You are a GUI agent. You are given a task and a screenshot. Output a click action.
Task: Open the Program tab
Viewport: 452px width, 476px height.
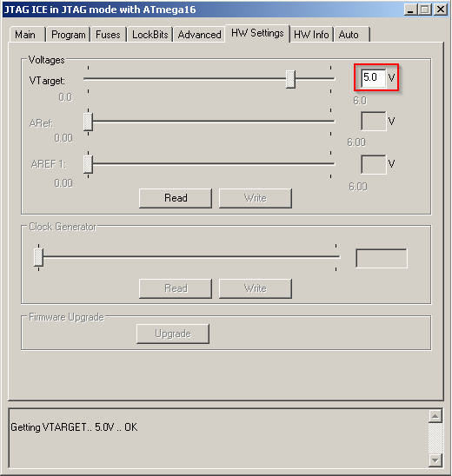tap(68, 34)
